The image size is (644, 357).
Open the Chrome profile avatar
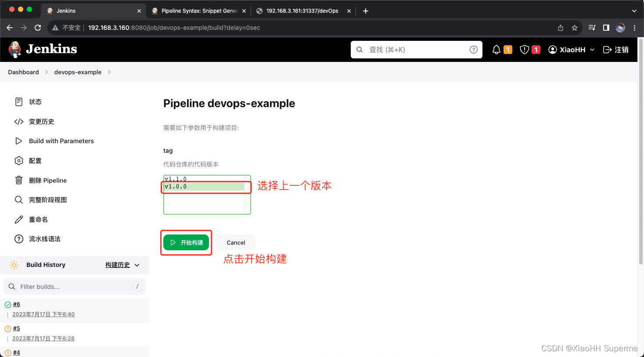(620, 28)
